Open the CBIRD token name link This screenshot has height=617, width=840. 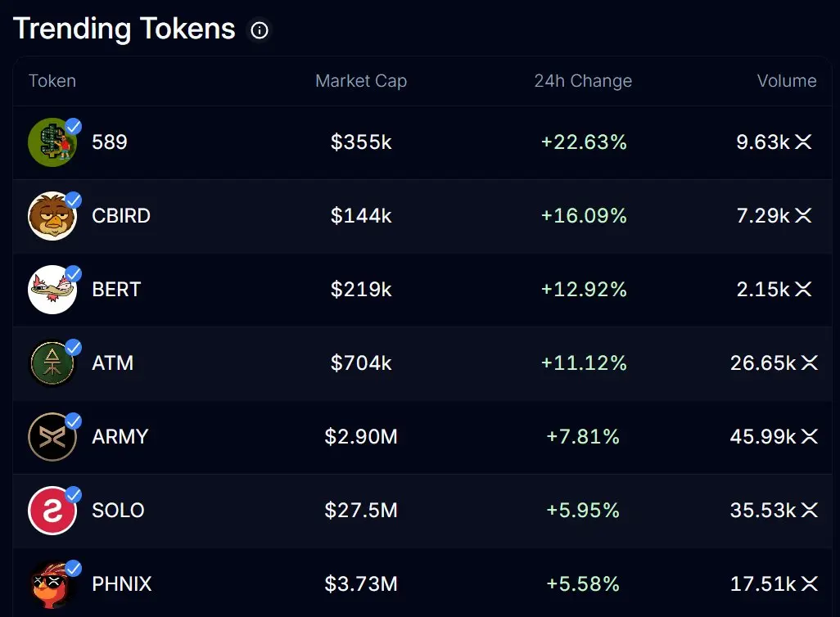pos(121,216)
